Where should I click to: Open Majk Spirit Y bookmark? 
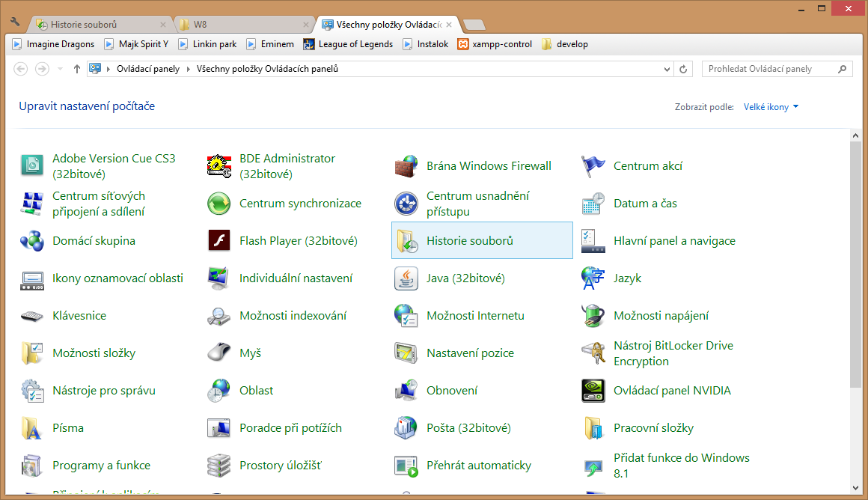point(136,44)
